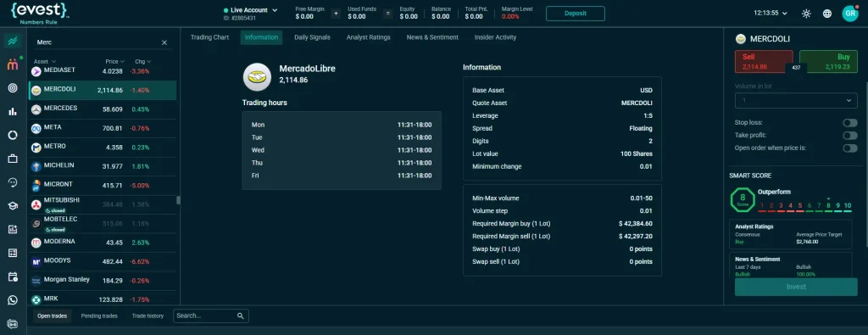Switch to the Trading Chart tab
868x335 pixels.
tap(210, 37)
